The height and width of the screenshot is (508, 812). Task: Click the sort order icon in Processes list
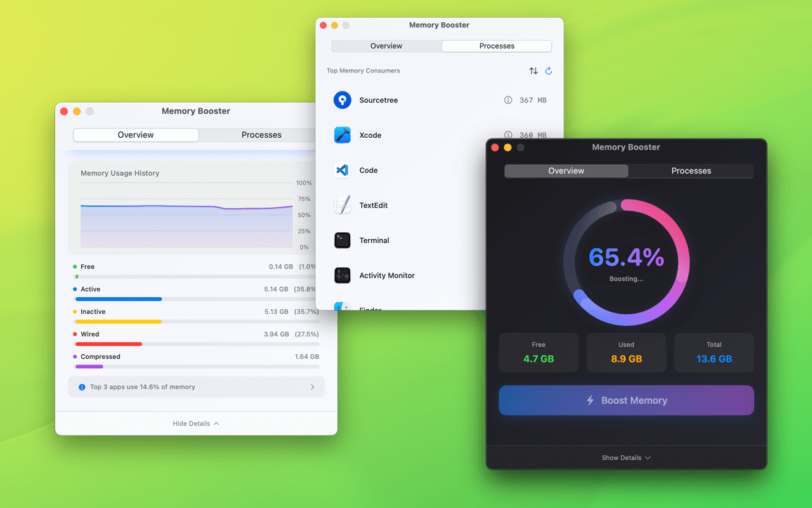pos(534,70)
